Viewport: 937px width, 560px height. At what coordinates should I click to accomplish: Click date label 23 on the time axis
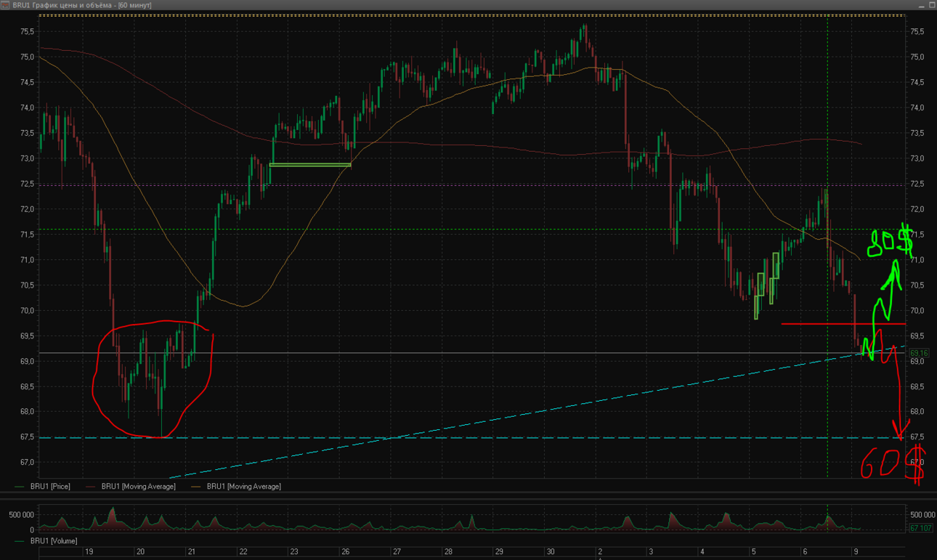coord(294,552)
